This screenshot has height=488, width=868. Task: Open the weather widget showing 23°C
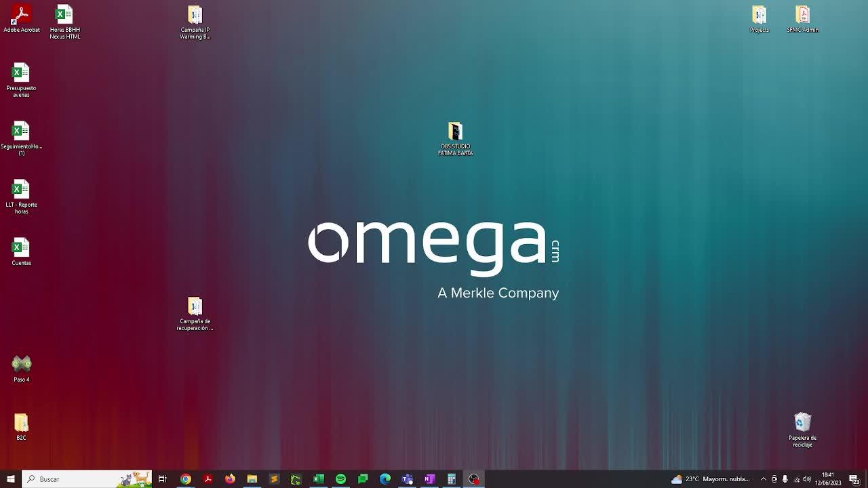pos(711,479)
